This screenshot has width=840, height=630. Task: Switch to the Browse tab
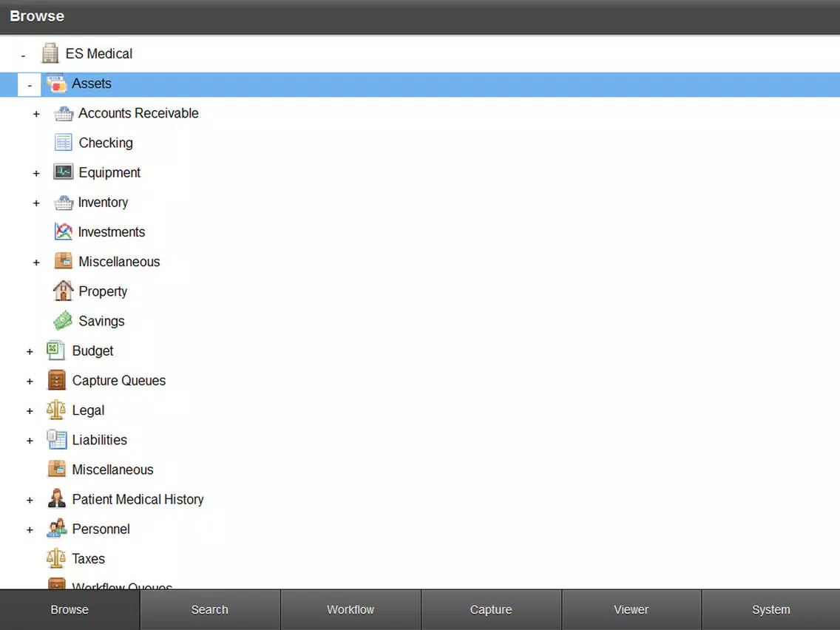tap(70, 609)
